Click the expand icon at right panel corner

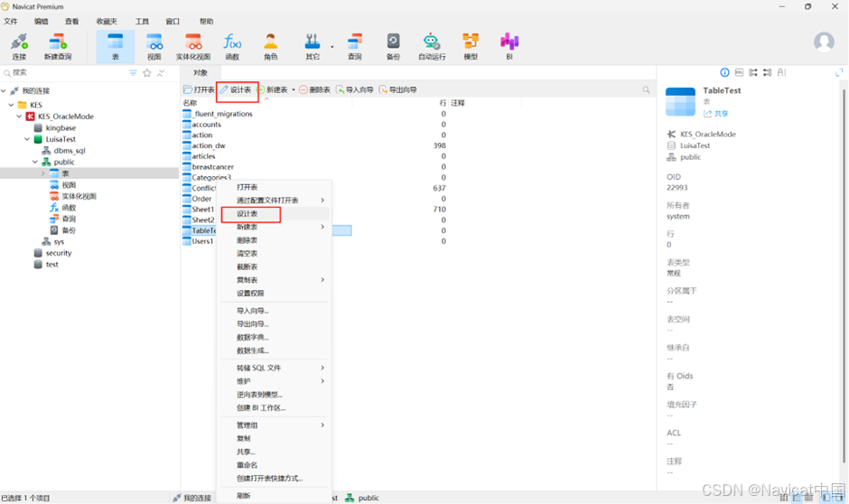(839, 72)
